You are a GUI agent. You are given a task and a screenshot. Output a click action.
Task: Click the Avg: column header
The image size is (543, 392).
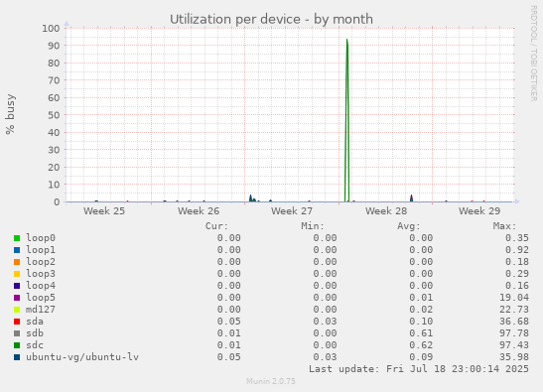coord(409,226)
